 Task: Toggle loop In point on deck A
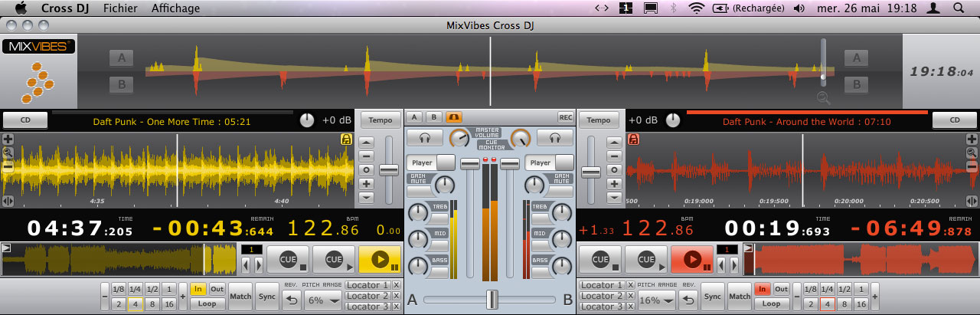click(x=198, y=289)
